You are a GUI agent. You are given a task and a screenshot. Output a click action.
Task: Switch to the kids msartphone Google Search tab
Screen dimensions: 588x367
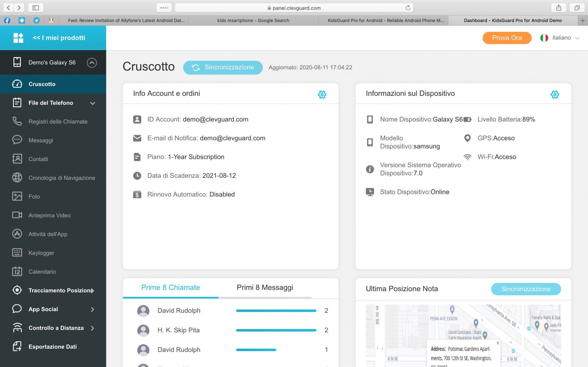click(x=253, y=20)
